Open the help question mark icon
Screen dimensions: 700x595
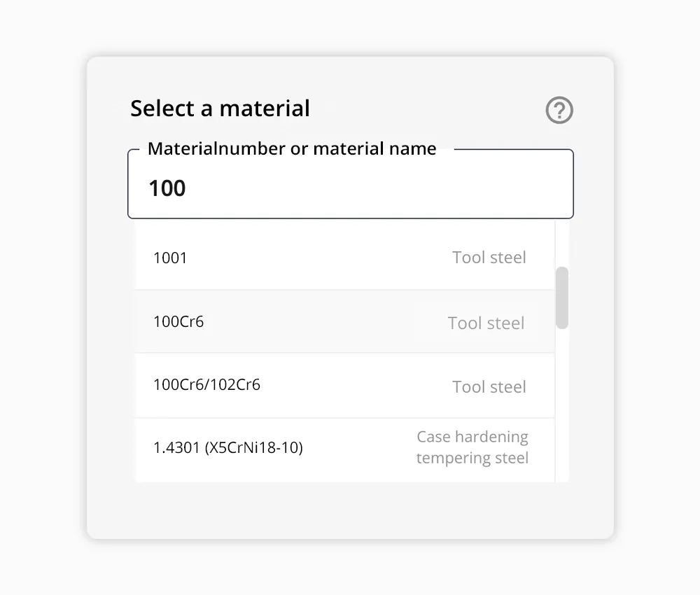point(559,111)
